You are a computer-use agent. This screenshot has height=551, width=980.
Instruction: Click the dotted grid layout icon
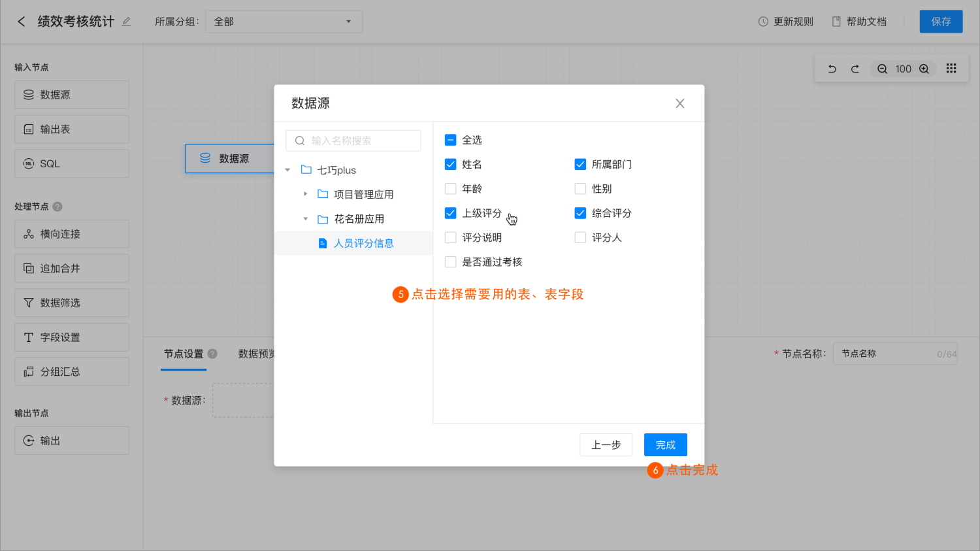pyautogui.click(x=951, y=69)
